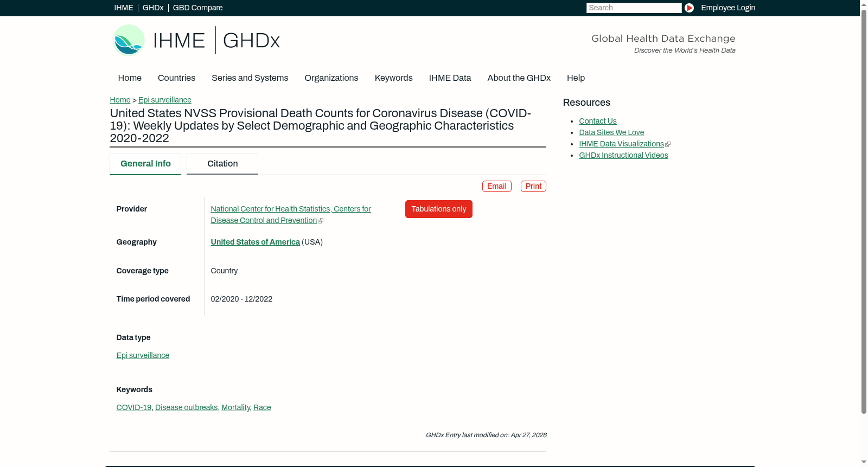868x467 pixels.
Task: Open the Help menu
Action: [576, 78]
